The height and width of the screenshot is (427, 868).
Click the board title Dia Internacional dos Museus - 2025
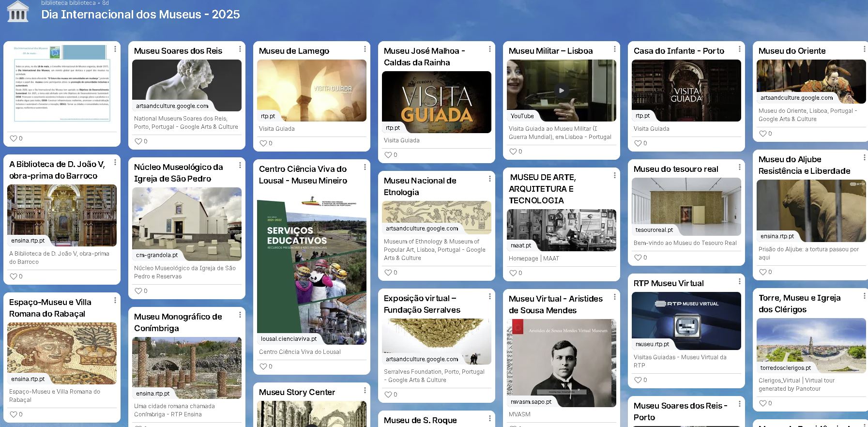[140, 15]
